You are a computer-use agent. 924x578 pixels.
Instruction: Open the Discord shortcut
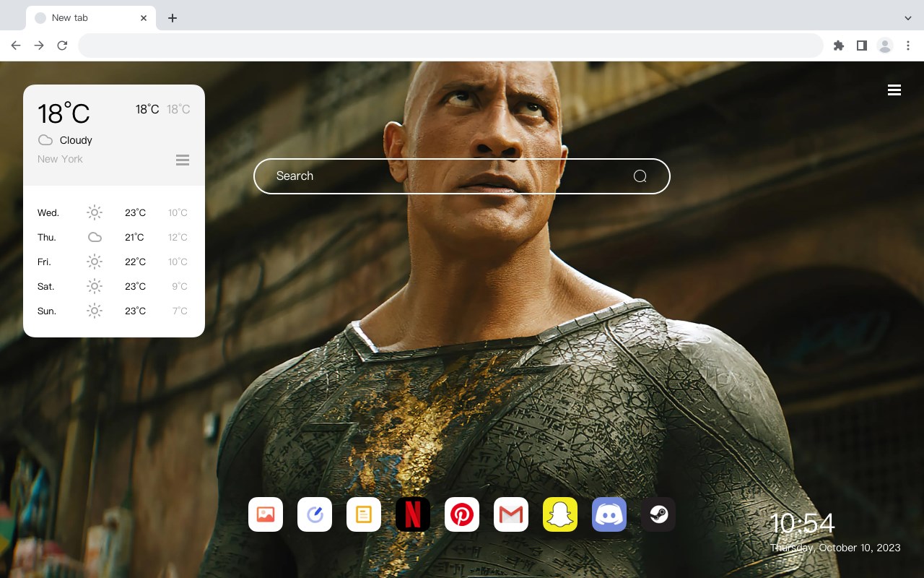click(609, 514)
